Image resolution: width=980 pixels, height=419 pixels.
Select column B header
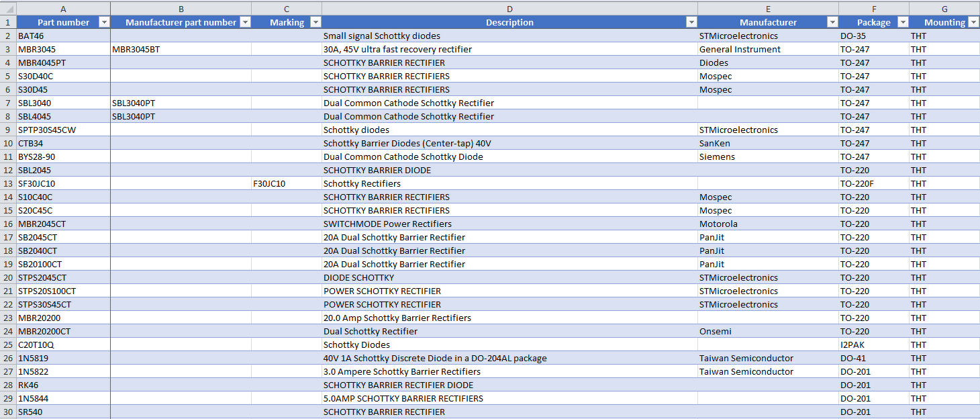click(181, 9)
